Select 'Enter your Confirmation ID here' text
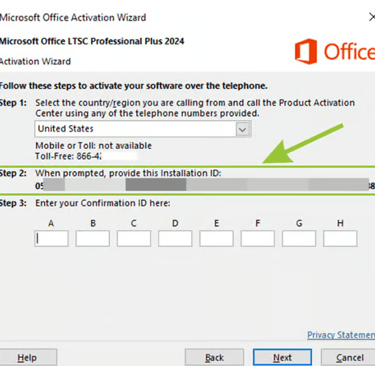Screen dimensions: 375x366 coord(103,203)
